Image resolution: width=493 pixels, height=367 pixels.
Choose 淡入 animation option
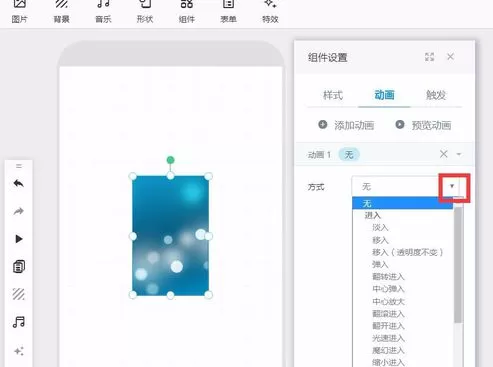[x=380, y=228]
